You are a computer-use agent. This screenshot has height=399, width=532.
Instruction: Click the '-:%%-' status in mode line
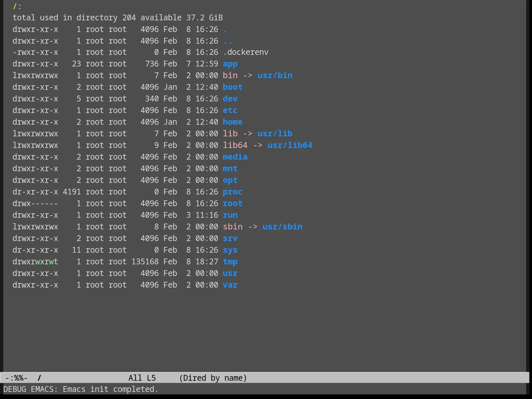point(16,378)
